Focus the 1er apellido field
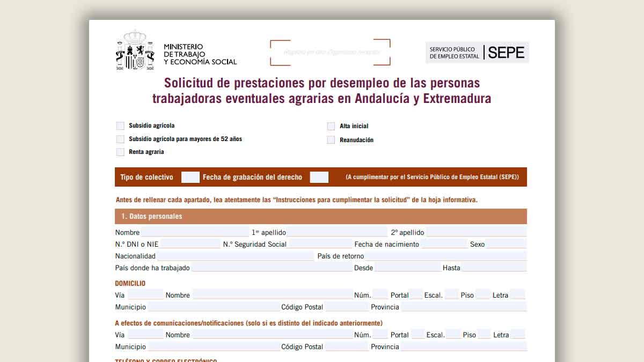644x362 pixels. pyautogui.click(x=337, y=232)
